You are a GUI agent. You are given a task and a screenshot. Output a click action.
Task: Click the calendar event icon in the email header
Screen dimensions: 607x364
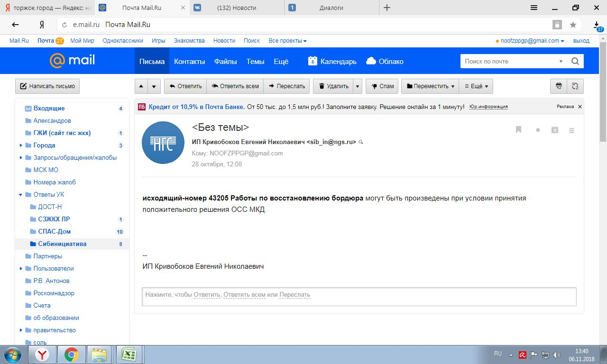click(555, 130)
